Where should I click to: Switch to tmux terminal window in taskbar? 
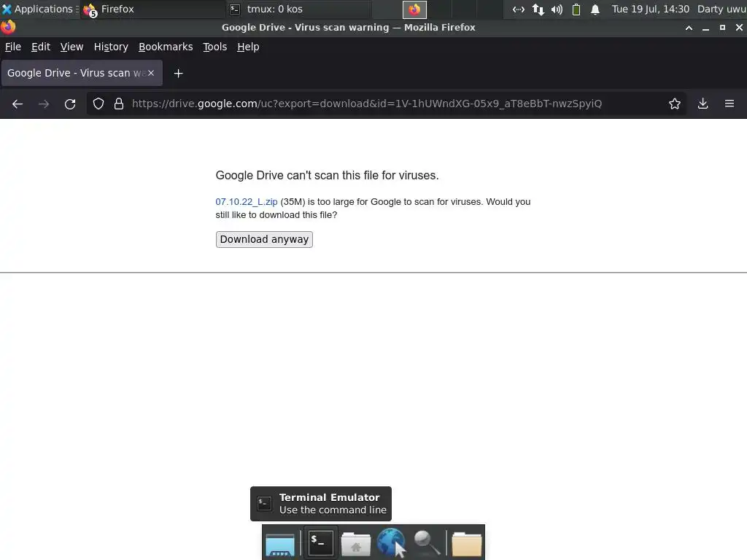point(298,9)
